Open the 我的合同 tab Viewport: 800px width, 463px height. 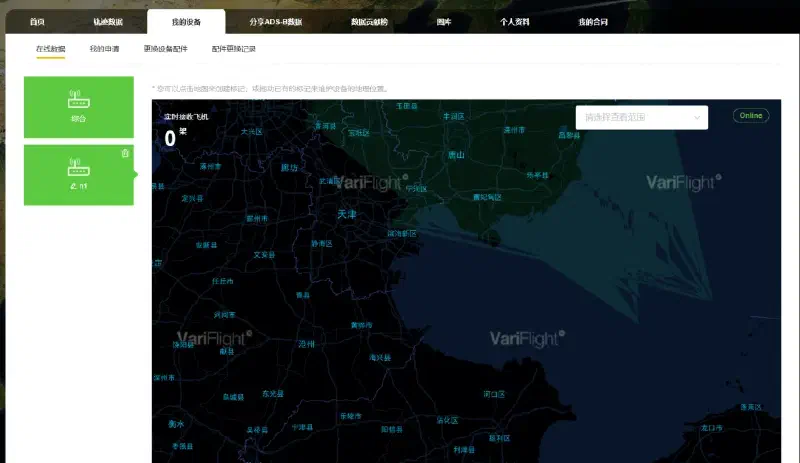[x=593, y=22]
